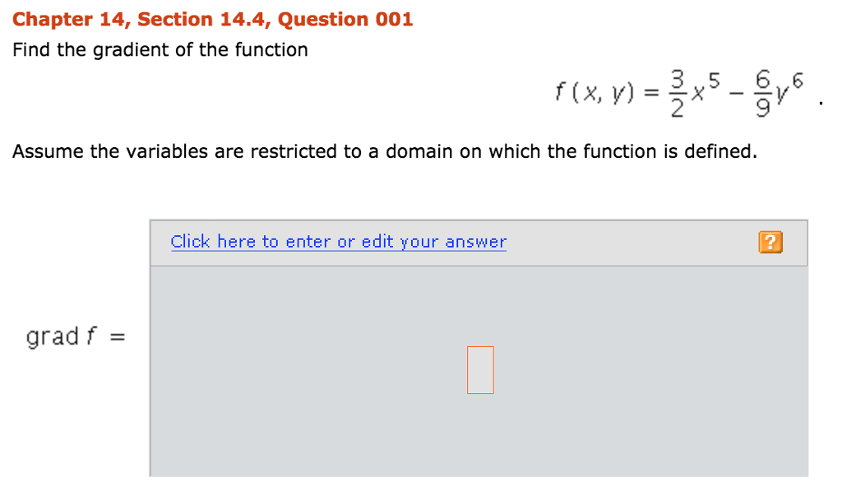This screenshot has width=842, height=504.
Task: Click the 'Find the gradient of the function' text
Action: point(160,50)
